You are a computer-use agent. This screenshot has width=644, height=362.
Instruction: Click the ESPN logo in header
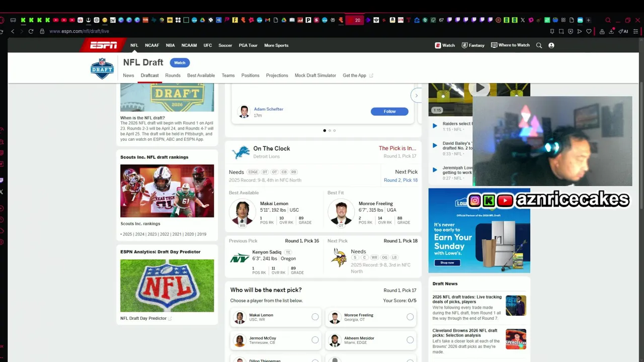(x=103, y=45)
